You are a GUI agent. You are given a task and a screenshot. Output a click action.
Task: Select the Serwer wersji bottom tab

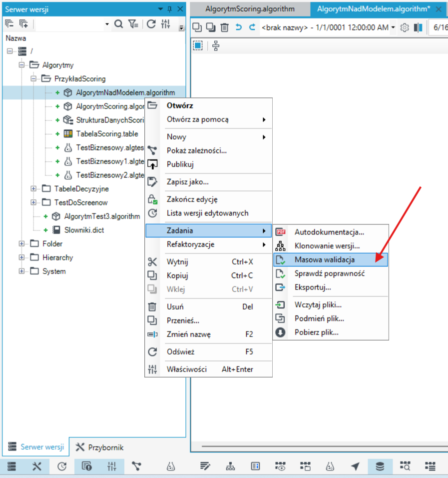[x=36, y=447]
